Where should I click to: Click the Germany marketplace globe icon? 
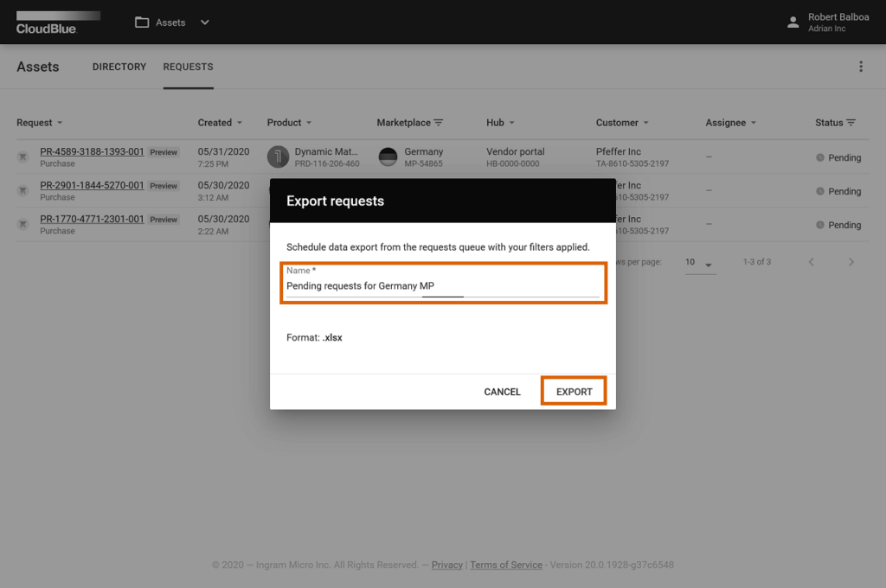388,157
